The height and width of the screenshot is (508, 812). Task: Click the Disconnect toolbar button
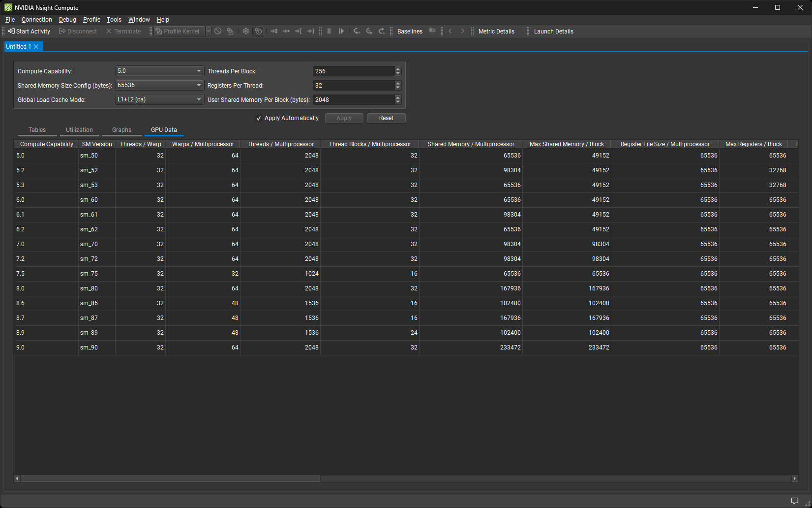(x=78, y=31)
